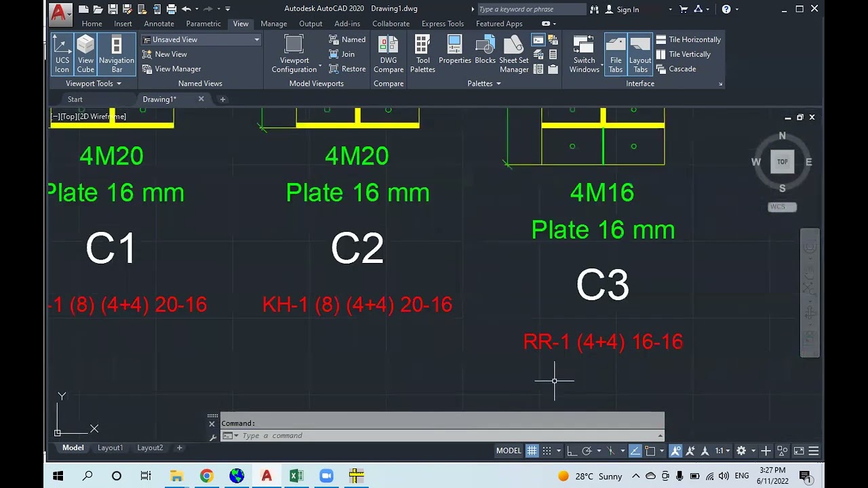Toggle ortho mode in status bar

(572, 451)
